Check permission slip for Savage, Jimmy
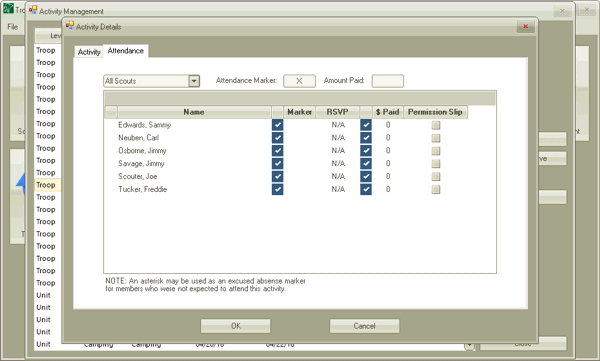Viewport: 600px width, 361px height. pos(436,164)
